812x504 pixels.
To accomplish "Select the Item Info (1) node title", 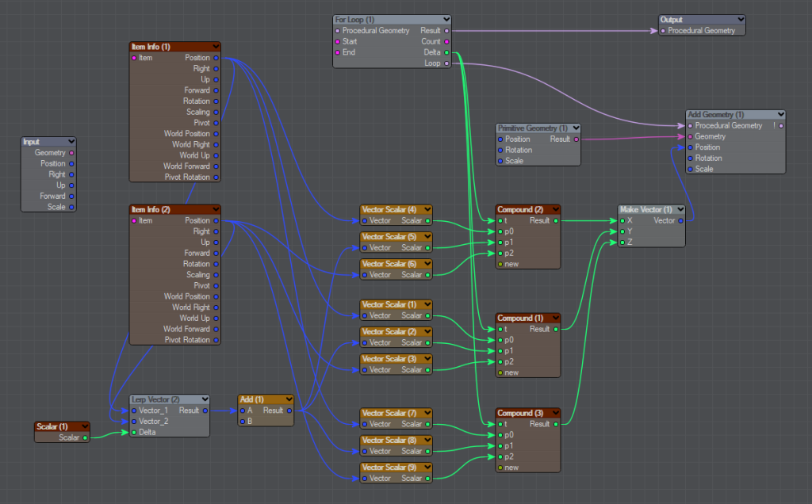I will click(x=151, y=47).
